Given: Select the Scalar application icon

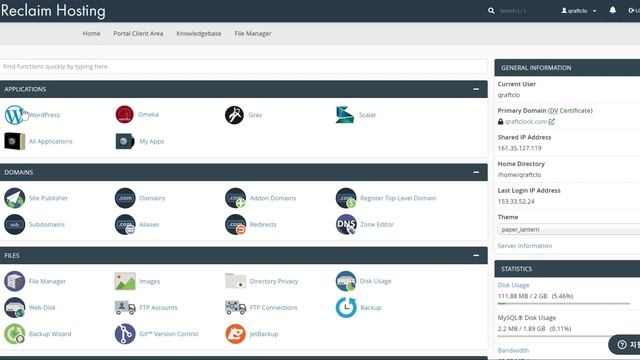Looking at the screenshot, I should coord(345,115).
